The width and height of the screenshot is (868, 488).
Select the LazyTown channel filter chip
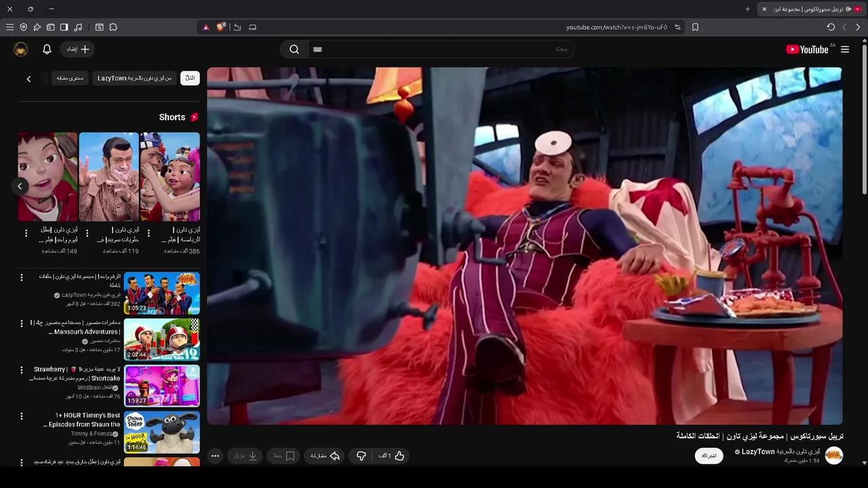click(135, 78)
